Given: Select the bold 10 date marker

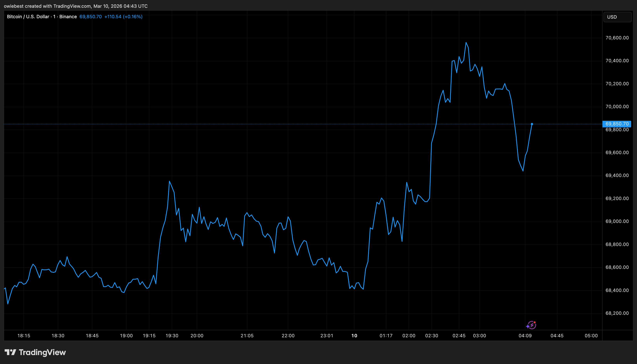Looking at the screenshot, I should (354, 336).
